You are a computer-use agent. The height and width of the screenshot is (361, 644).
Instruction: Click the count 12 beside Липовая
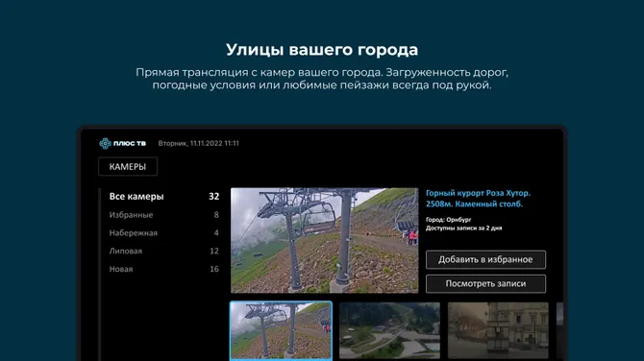(x=214, y=251)
